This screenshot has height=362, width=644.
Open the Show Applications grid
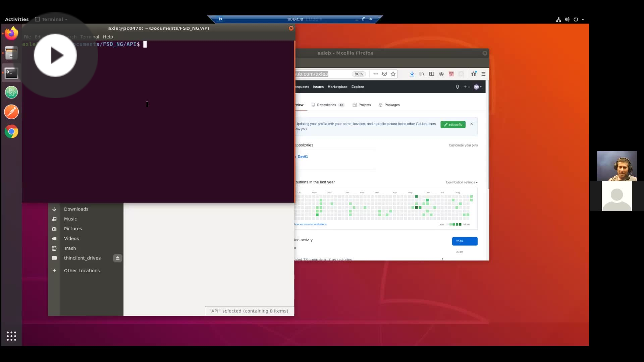pos(11,336)
